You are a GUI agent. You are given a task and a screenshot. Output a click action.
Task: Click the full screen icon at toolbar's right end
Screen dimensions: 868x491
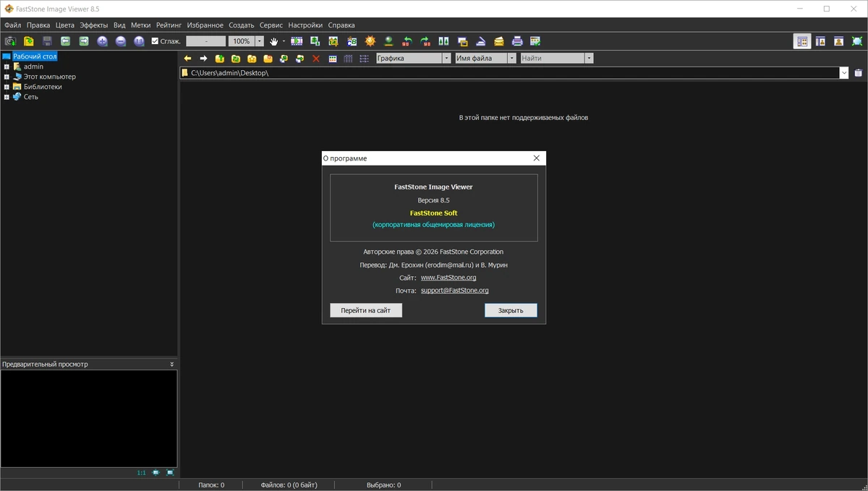[x=857, y=41]
